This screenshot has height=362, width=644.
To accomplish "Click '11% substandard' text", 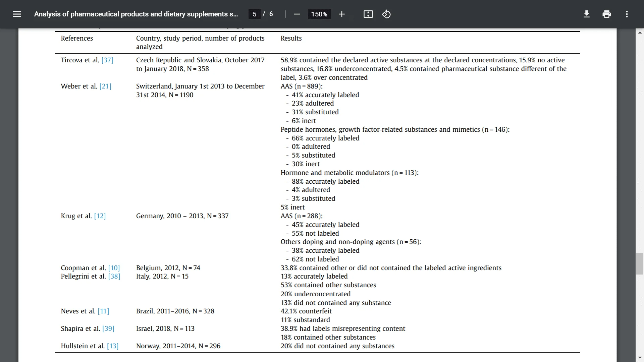I will 305,320.
